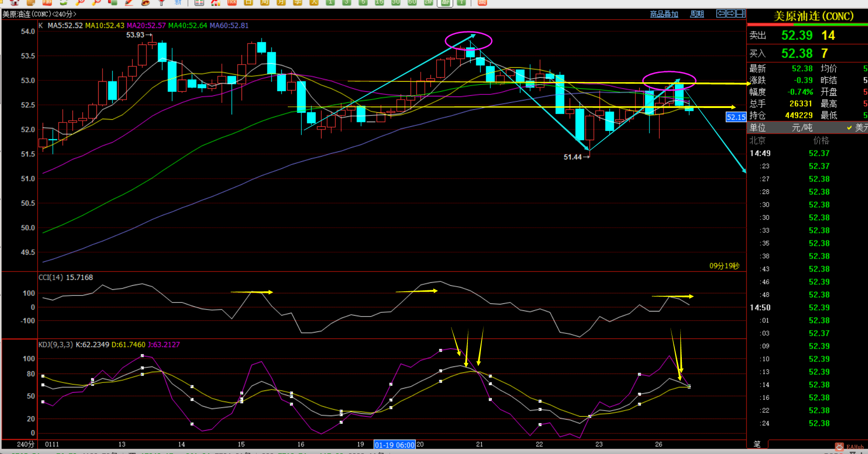The height and width of the screenshot is (454, 868).
Task: Click the red-green buy/sell ratio bar
Action: (807, 25)
